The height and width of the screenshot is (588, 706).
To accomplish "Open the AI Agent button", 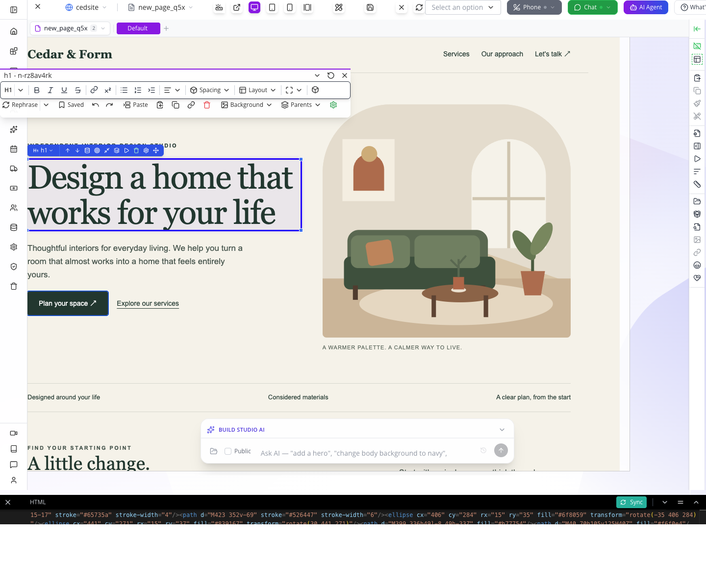I will point(646,7).
